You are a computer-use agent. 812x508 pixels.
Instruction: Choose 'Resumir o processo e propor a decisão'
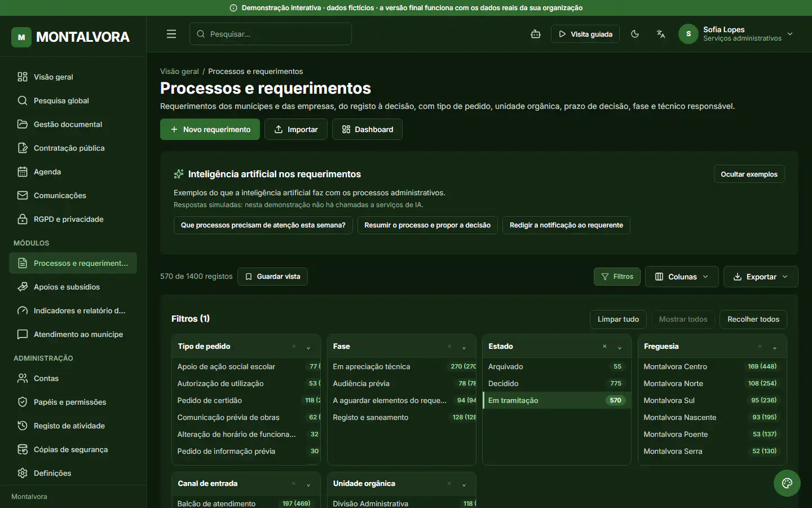(x=427, y=225)
